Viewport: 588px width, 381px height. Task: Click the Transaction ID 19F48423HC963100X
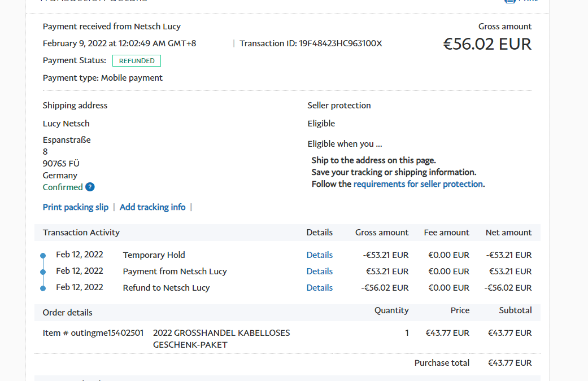coord(341,43)
